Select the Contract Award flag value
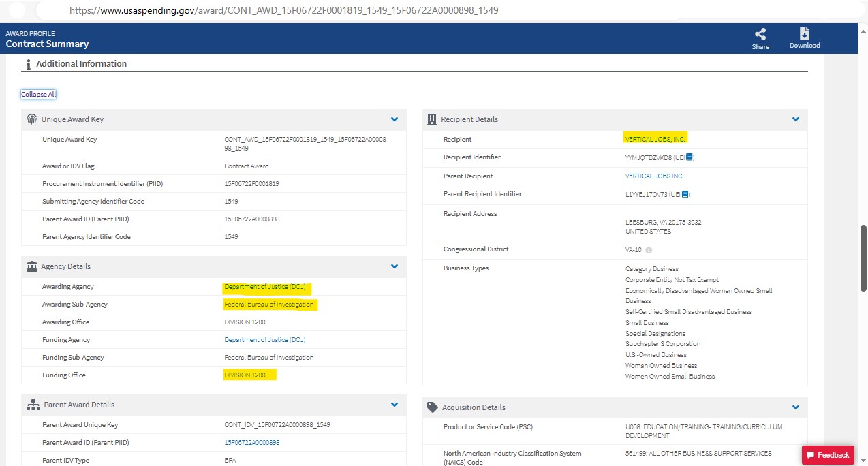The image size is (868, 466). [x=247, y=166]
